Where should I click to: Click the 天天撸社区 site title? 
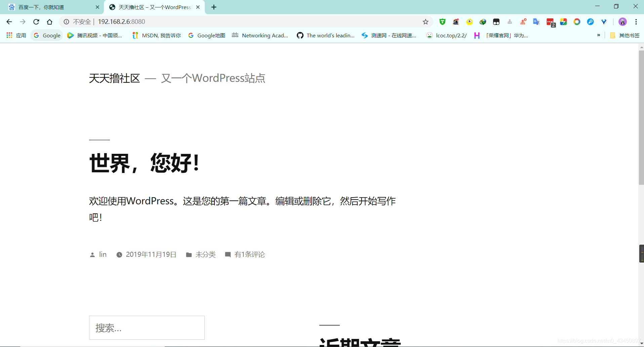tap(114, 78)
